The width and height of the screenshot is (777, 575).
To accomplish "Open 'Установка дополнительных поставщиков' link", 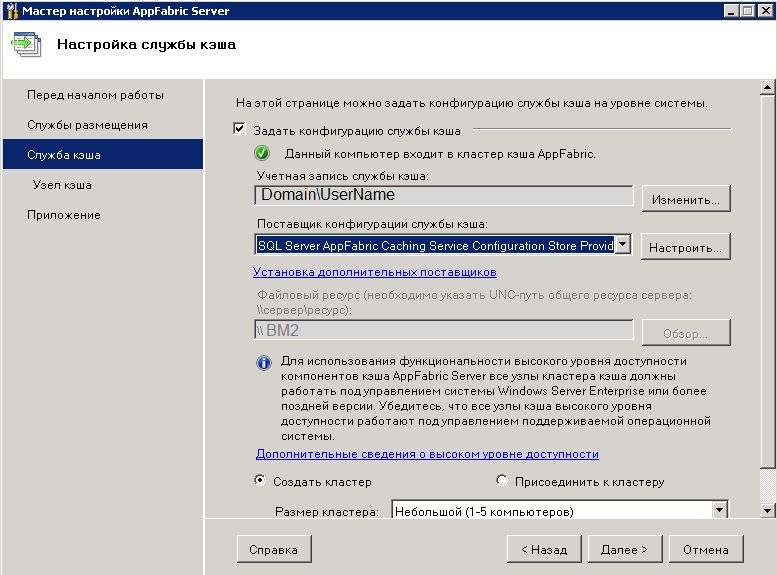I will (x=375, y=272).
